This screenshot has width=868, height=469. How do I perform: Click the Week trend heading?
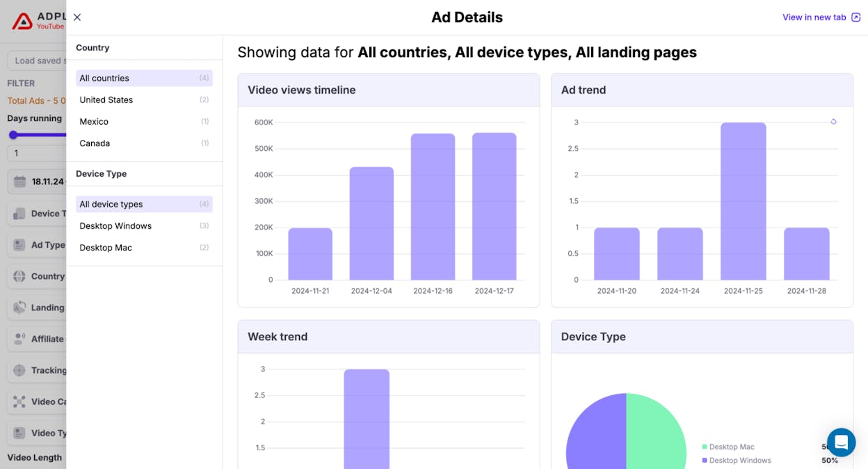pos(278,336)
